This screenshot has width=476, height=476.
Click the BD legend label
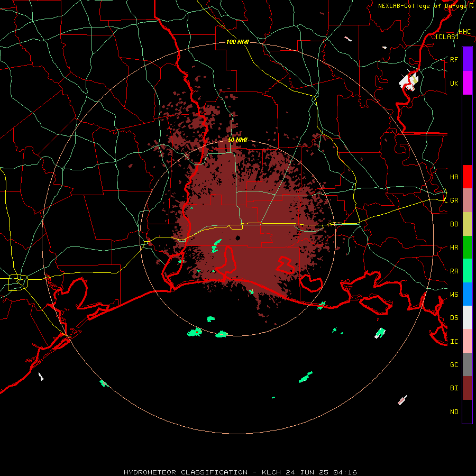454,224
